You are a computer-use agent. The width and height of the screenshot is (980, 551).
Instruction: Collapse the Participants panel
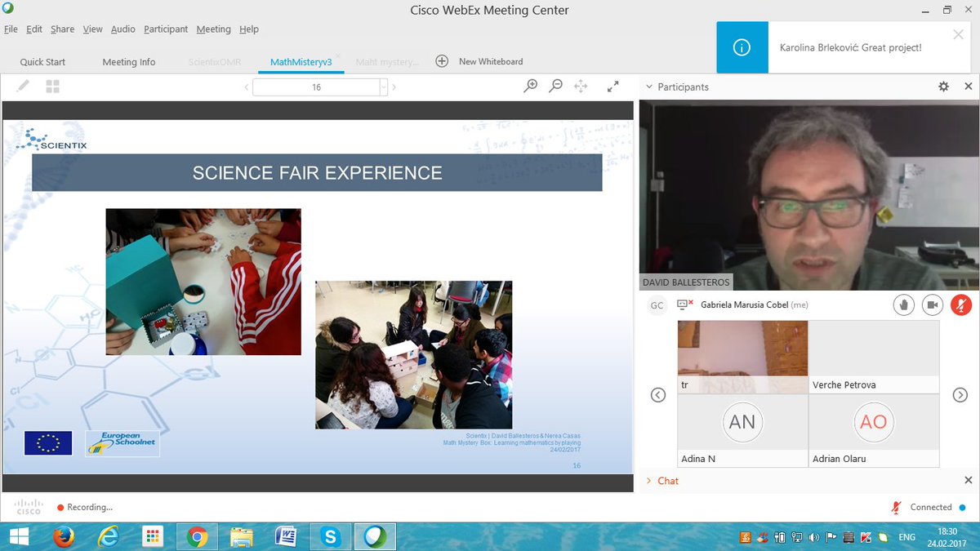pyautogui.click(x=648, y=87)
